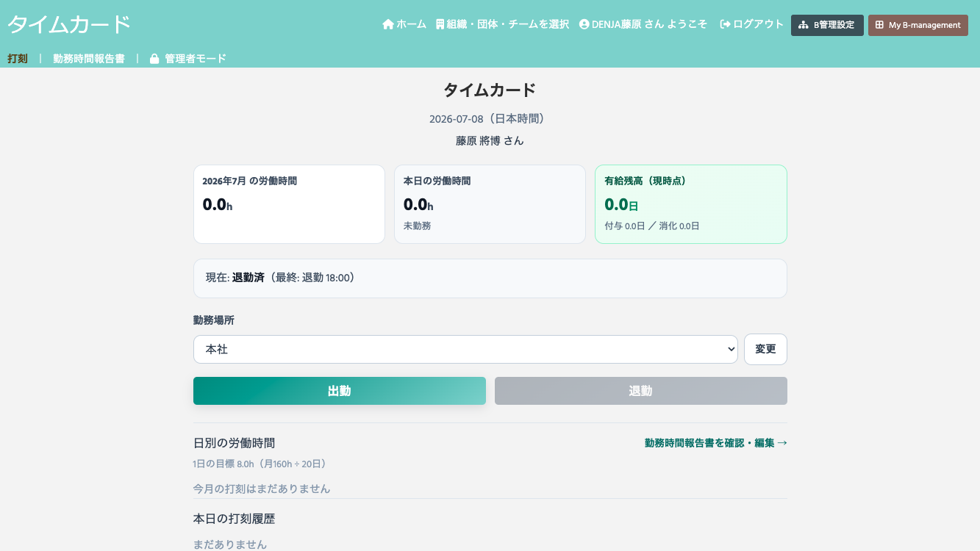Click 付与 0.0日 ／ 消化 0.0日 text
Screen dimensions: 980x551
point(652,226)
